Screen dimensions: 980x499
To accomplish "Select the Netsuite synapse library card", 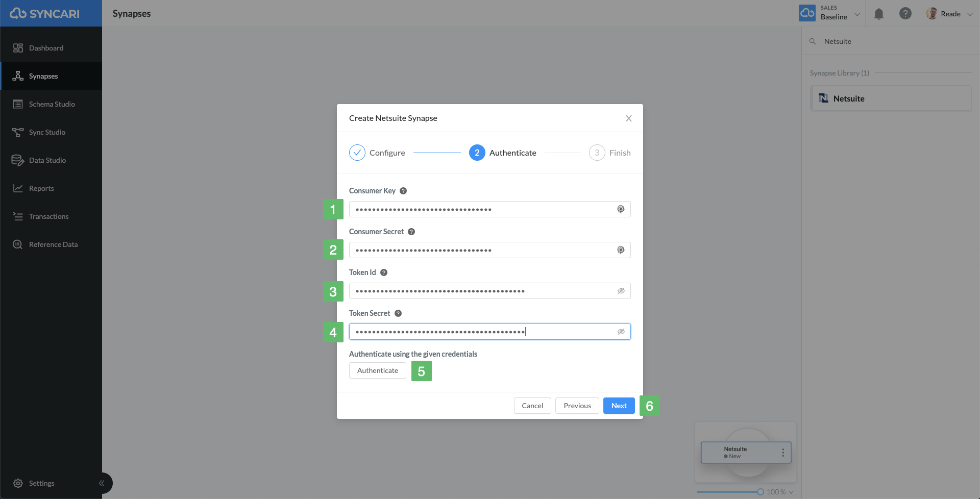I will pos(891,98).
